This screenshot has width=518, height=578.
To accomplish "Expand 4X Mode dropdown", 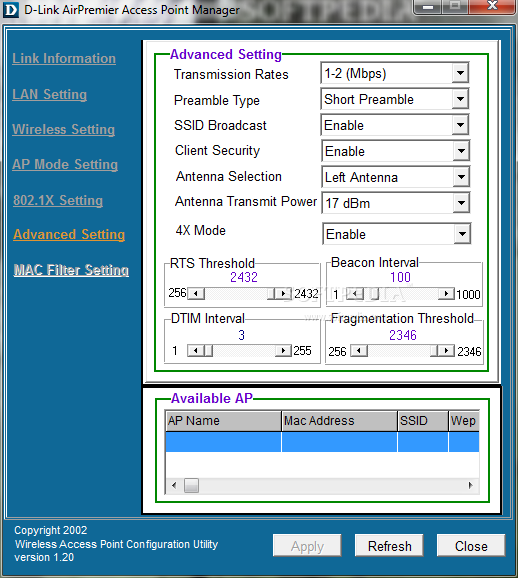I will tap(462, 234).
